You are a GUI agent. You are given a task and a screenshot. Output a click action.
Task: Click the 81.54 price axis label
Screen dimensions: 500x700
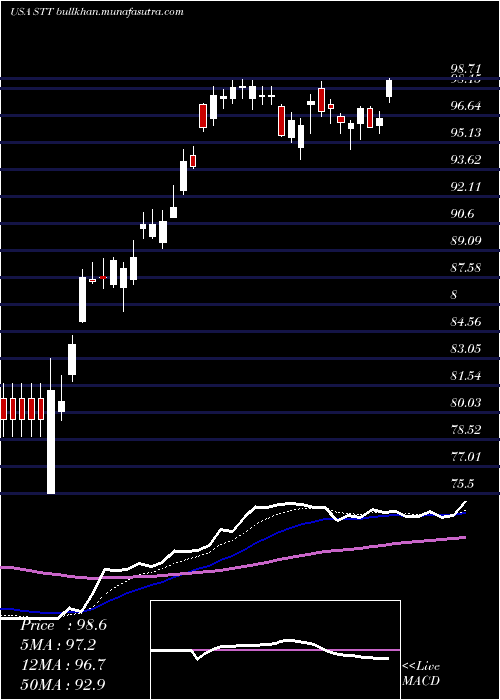466,376
